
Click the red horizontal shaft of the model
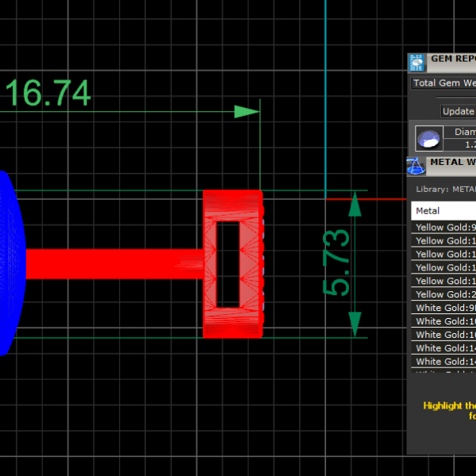tap(111, 263)
